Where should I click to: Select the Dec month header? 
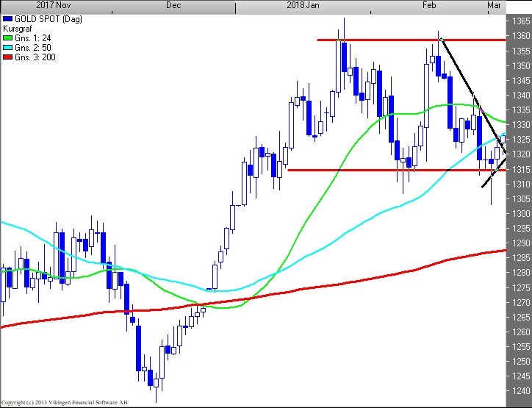point(173,5)
